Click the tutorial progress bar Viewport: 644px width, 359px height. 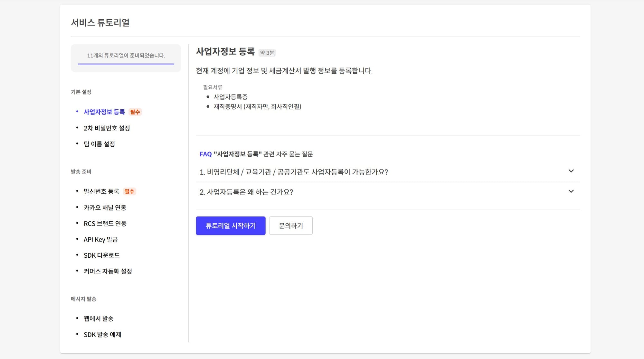pos(126,65)
